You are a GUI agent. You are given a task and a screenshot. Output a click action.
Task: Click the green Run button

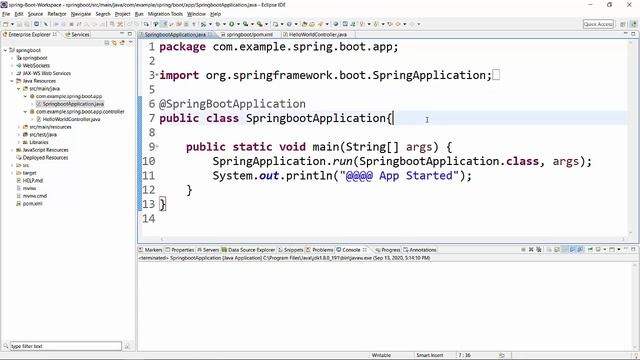[x=231, y=24]
